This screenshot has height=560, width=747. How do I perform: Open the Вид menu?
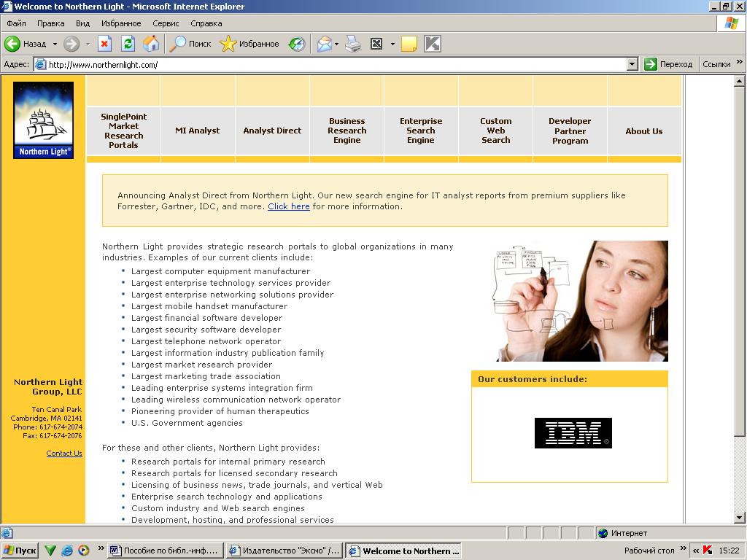click(x=83, y=23)
